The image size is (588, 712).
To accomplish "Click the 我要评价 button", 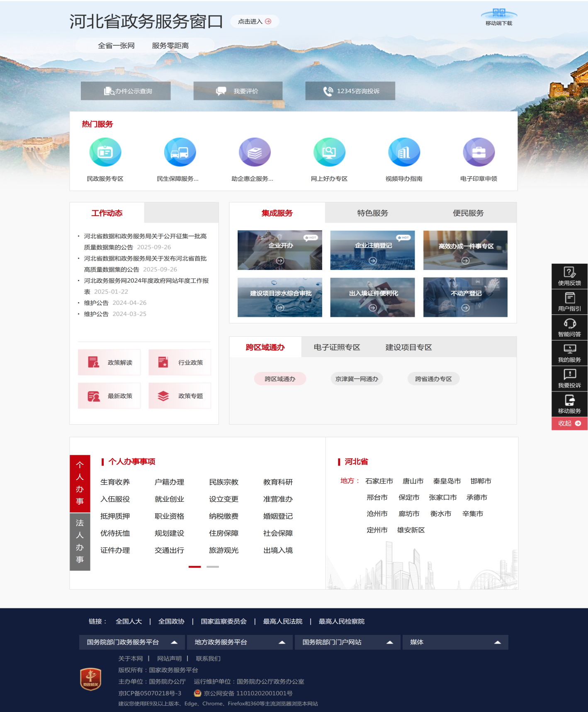I will tap(238, 91).
